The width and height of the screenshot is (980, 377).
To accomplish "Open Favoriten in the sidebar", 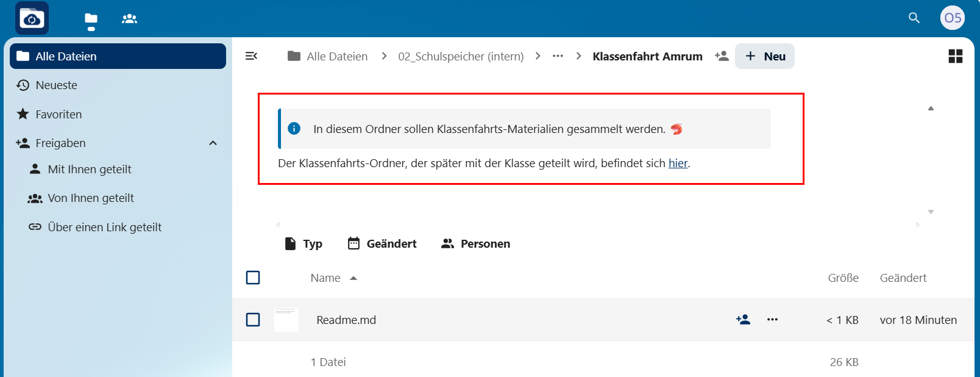I will [59, 115].
